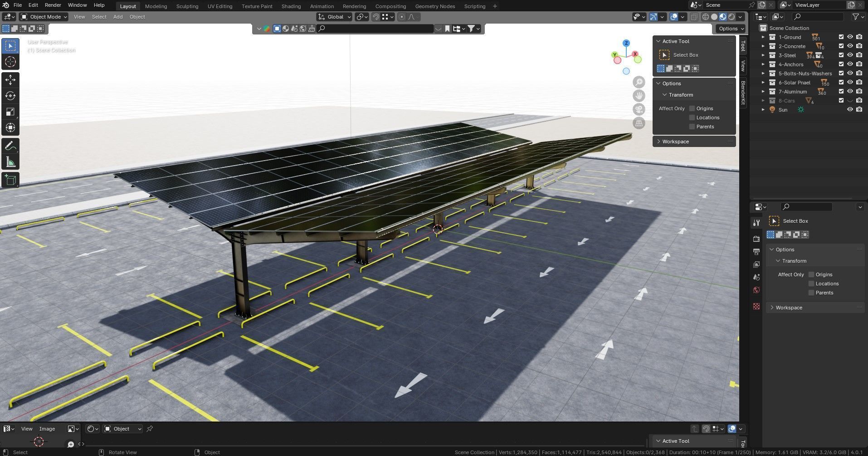Screen dimensions: 868x456
Task: Collapse the Active Tool panel
Action: click(658, 41)
